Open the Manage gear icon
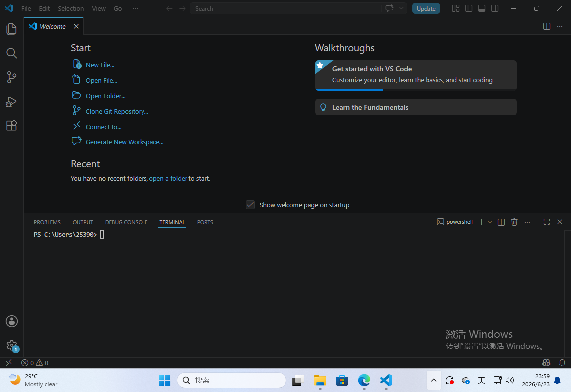 11,345
